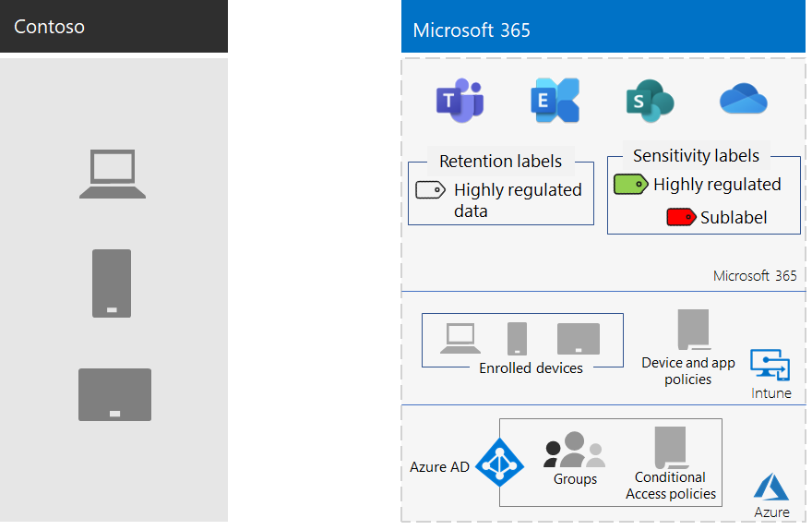Click the Contoso header text
Image resolution: width=812 pixels, height=530 pixels.
coord(49,27)
